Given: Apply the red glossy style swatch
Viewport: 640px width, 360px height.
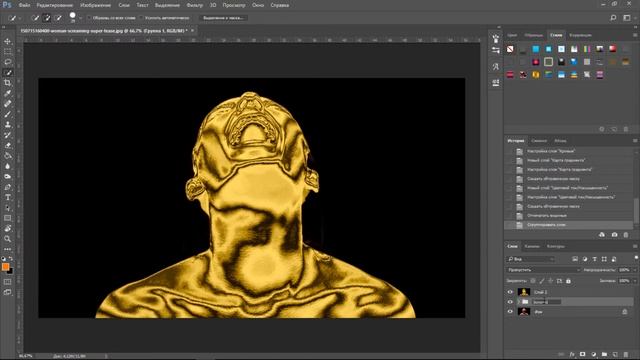Looking at the screenshot, I should (x=612, y=49).
